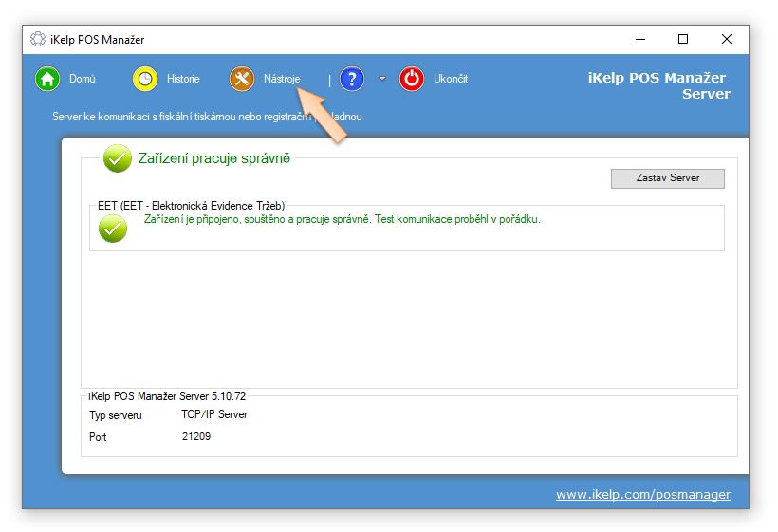This screenshot has width=778, height=532.
Task: Open help via blue question mark icon
Action: 352,79
